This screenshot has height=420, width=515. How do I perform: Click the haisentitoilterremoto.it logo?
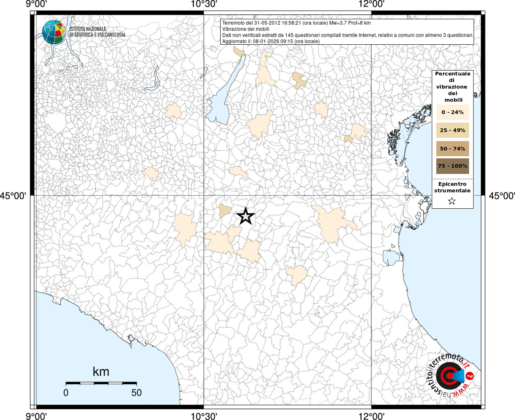[451, 375]
